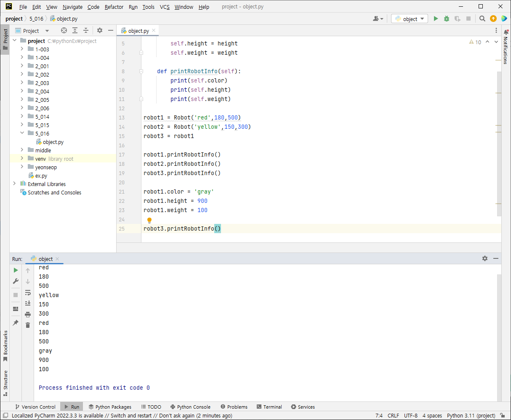511x420 pixels.
Task: Toggle tool window bars icon in status bar
Action: (5, 415)
